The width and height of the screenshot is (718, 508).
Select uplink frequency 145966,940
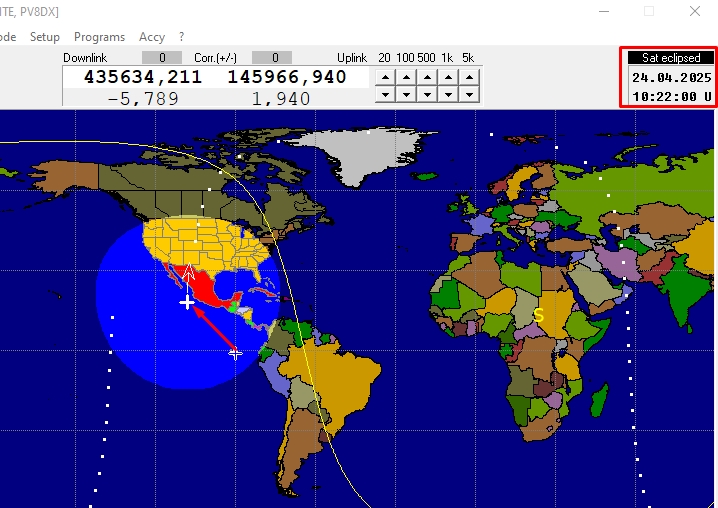(287, 77)
